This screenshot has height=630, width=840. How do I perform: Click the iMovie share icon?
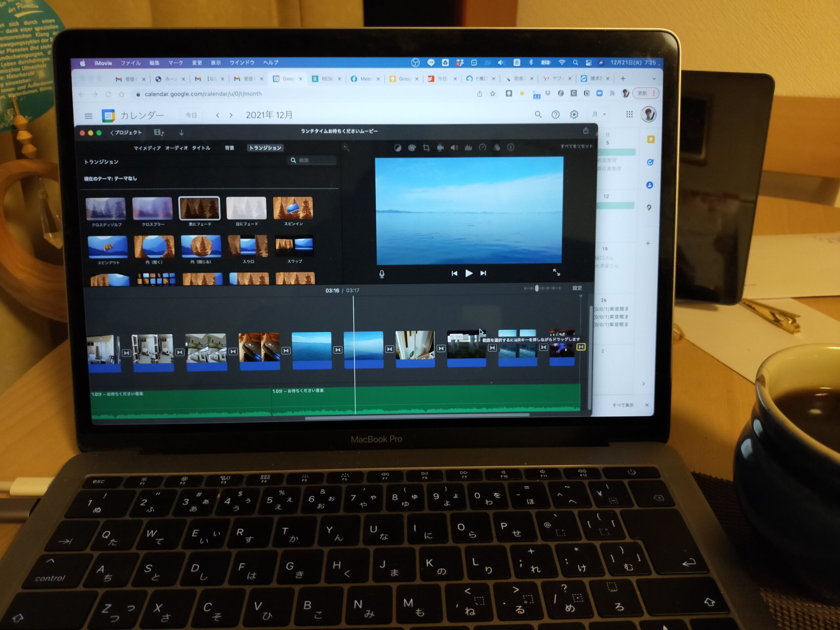(586, 131)
